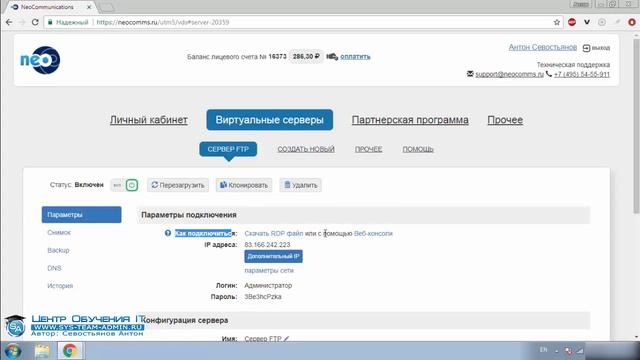The width and height of the screenshot is (640, 360).
Task: Open the Веб-консоли link
Action: tap(373, 233)
